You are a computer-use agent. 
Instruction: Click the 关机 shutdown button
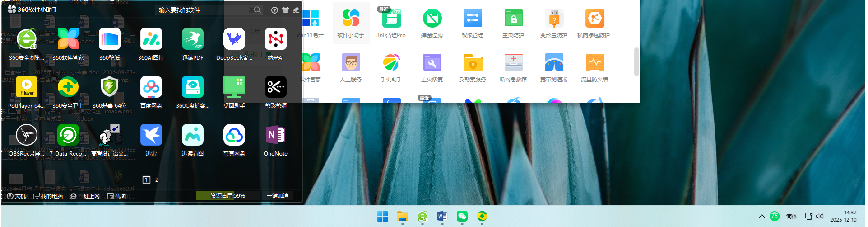pos(17,196)
